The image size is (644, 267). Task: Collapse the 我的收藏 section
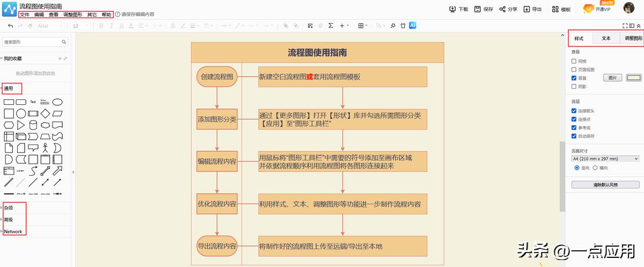[13, 58]
